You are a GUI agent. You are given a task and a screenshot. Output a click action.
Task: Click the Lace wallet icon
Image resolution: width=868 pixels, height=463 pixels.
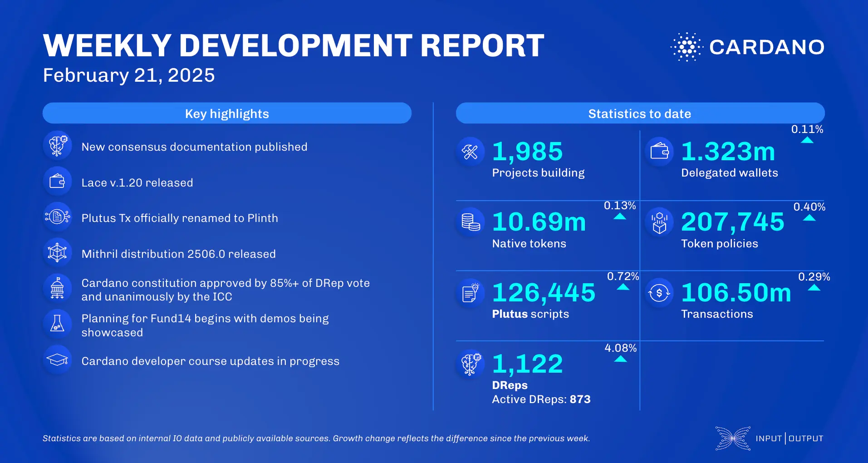(x=58, y=181)
